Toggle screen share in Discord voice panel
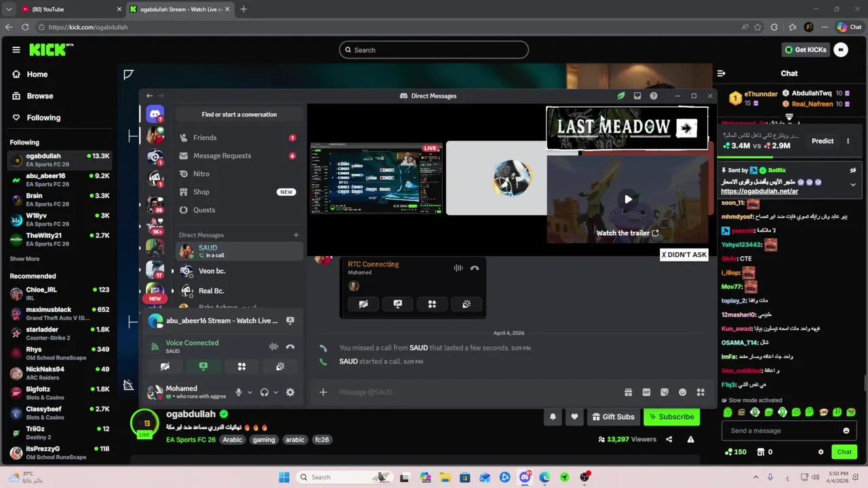 tap(203, 366)
